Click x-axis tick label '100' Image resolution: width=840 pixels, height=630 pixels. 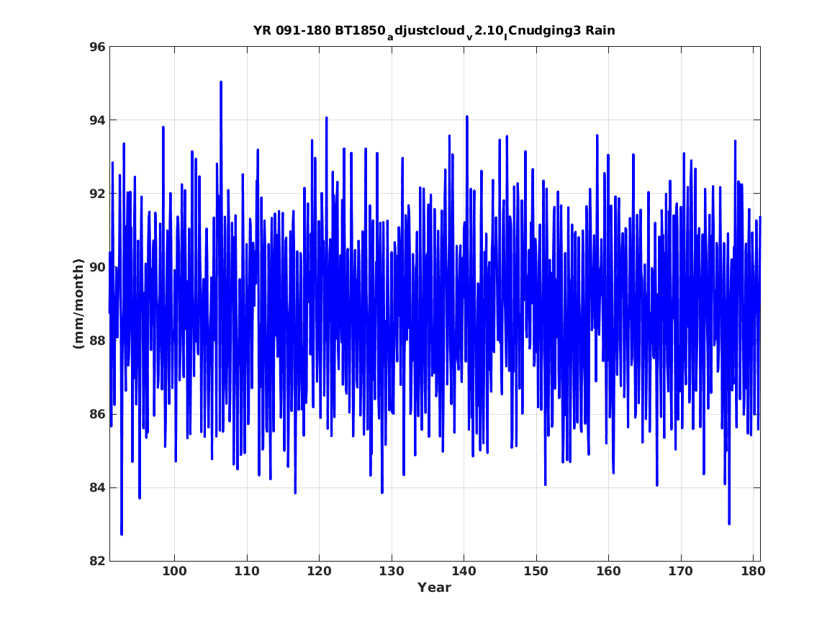coord(174,571)
